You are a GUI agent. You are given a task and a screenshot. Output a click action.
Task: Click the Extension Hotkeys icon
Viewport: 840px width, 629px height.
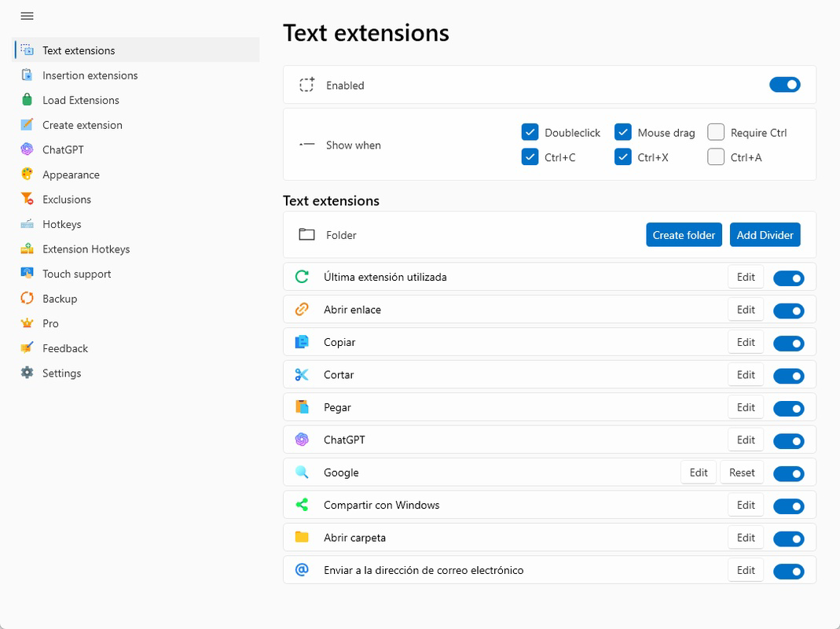point(27,248)
